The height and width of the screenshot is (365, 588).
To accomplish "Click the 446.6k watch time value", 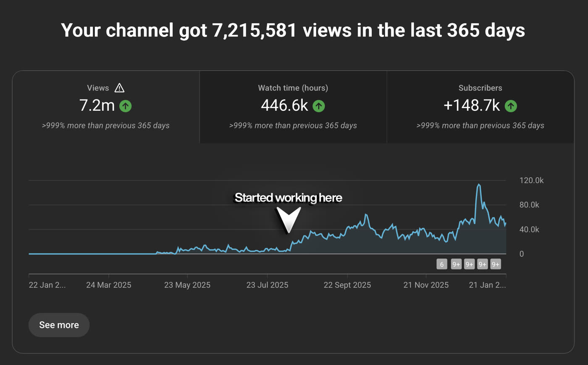I will tap(285, 105).
